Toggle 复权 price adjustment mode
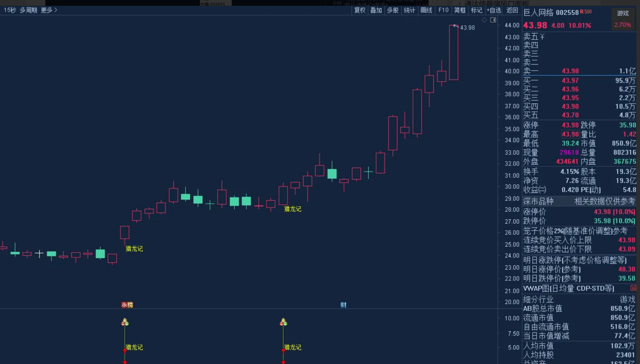Image resolution: width=640 pixels, height=364 pixels. pyautogui.click(x=359, y=10)
